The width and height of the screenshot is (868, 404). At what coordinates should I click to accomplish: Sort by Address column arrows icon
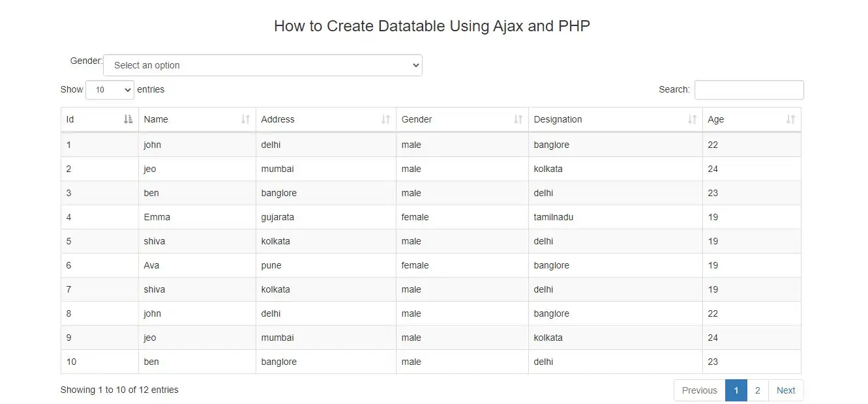(385, 119)
